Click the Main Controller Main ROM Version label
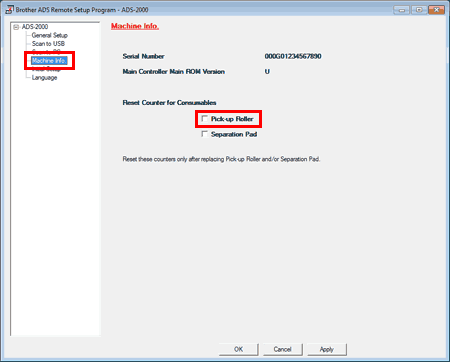Screen dimensions: 450x362 (x=173, y=71)
